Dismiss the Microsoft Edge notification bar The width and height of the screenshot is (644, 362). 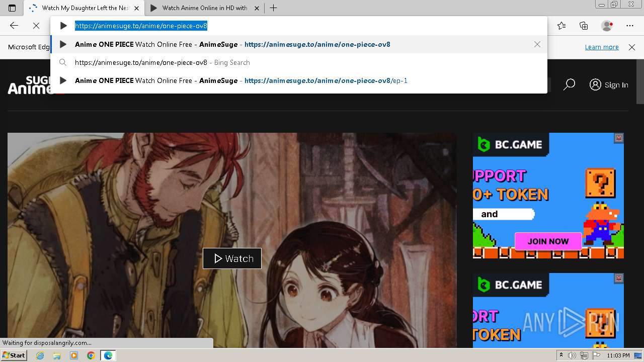tap(632, 47)
